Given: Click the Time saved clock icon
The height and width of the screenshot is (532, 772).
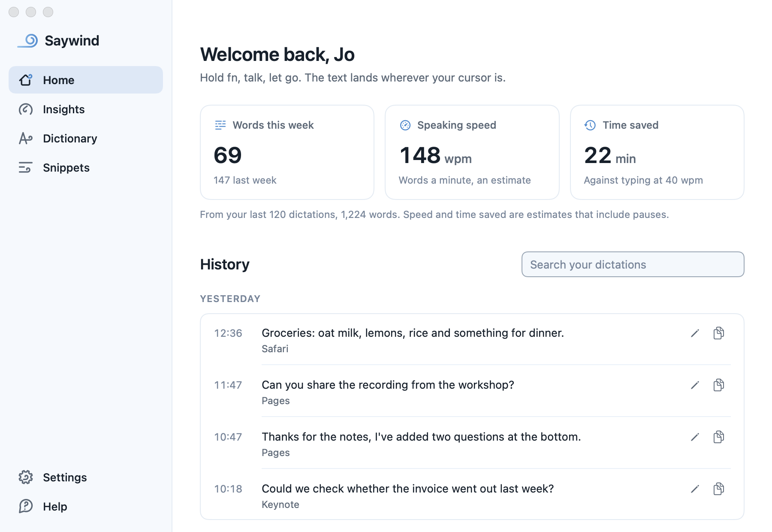Looking at the screenshot, I should tap(590, 125).
